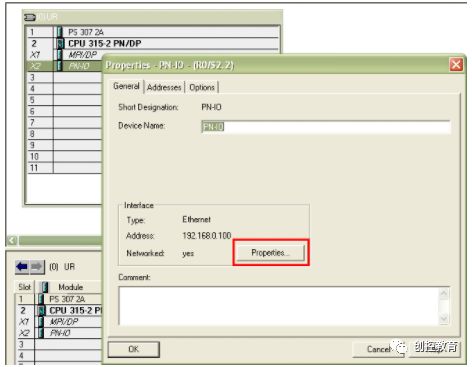Open the Addresses tab
Image resolution: width=472 pixels, height=367 pixels.
(164, 87)
